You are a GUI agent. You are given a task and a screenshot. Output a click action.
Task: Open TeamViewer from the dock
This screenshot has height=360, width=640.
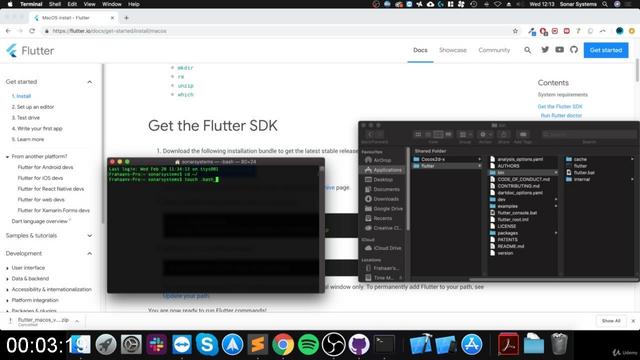182,344
